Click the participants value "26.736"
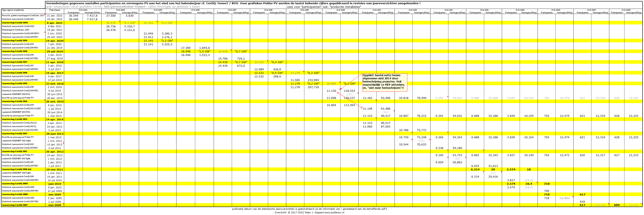644x215 pixels. (x=111, y=26)
